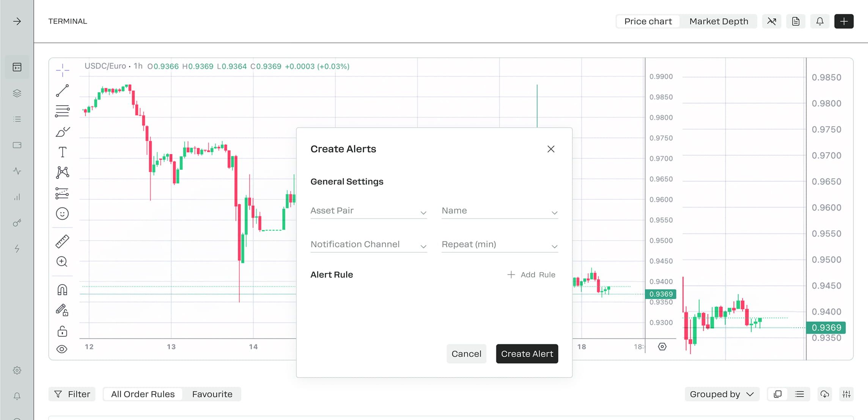Expand the Asset Pair dropdown
The image size is (868, 420).
click(x=368, y=211)
